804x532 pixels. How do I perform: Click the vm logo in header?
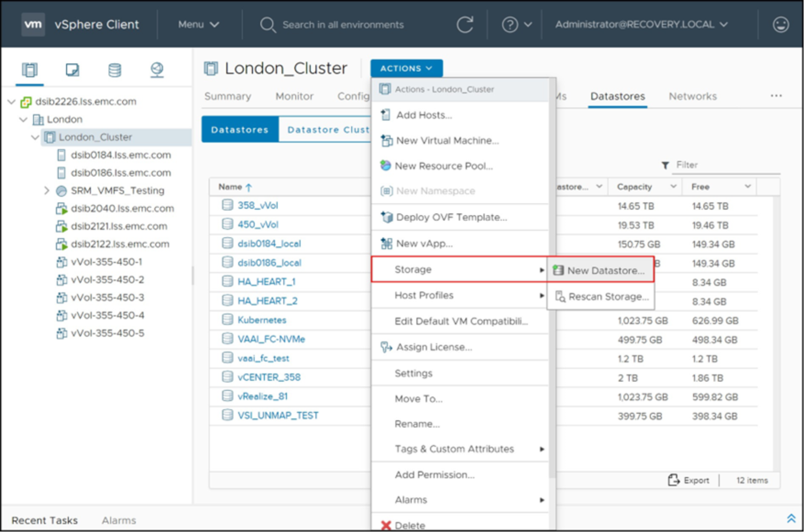point(33,24)
